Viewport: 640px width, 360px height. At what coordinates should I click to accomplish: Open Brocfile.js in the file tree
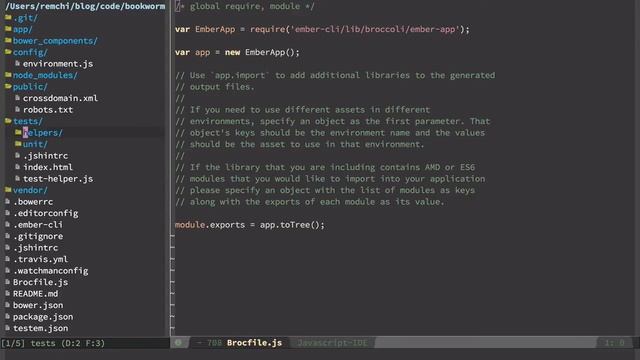[x=40, y=282]
